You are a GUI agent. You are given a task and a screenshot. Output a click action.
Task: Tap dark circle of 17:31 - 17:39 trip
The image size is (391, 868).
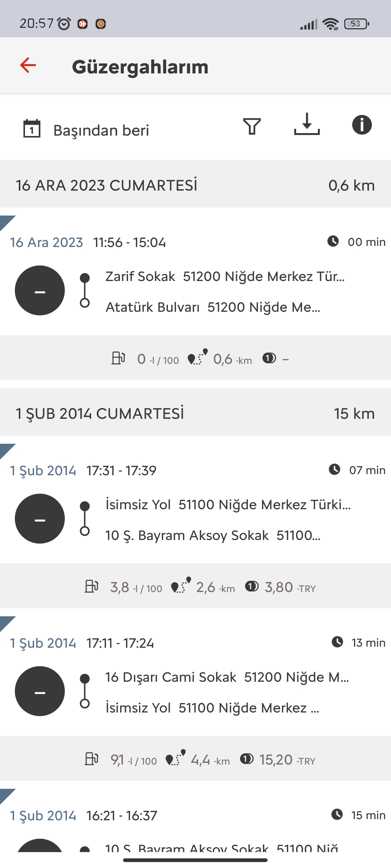(x=40, y=519)
